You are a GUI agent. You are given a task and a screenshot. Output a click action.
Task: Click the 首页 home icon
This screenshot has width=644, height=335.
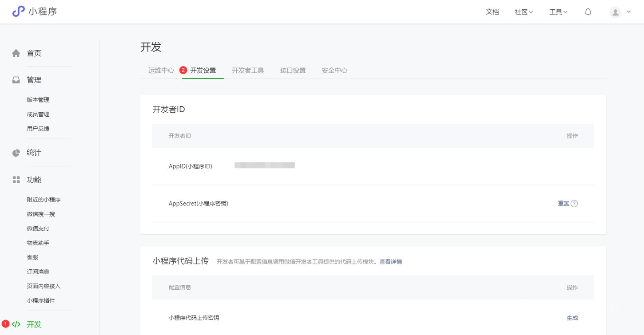tap(16, 53)
